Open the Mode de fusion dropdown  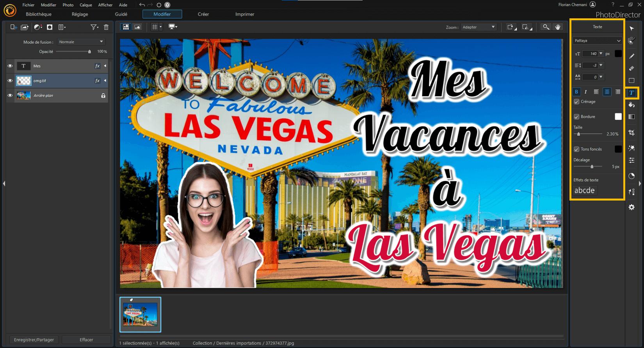click(81, 42)
